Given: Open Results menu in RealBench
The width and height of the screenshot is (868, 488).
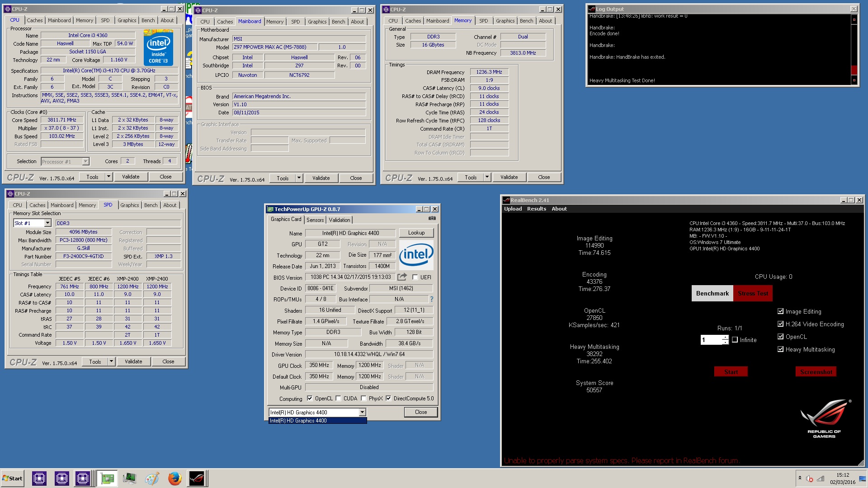Looking at the screenshot, I should pos(536,209).
